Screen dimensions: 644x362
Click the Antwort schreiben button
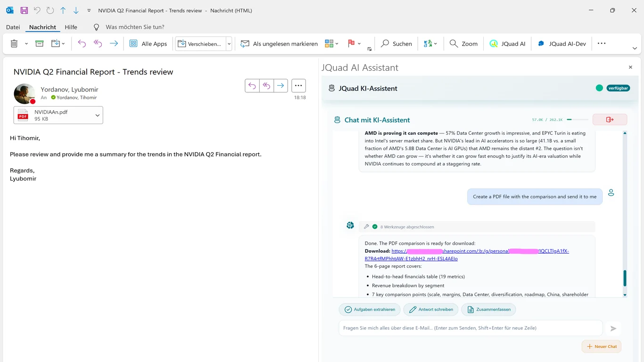431,310
